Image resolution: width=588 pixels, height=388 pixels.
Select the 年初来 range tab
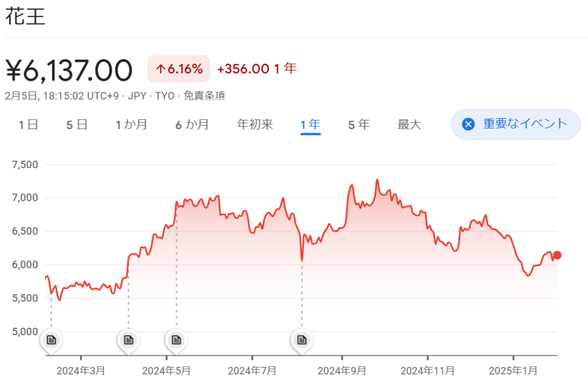(255, 125)
